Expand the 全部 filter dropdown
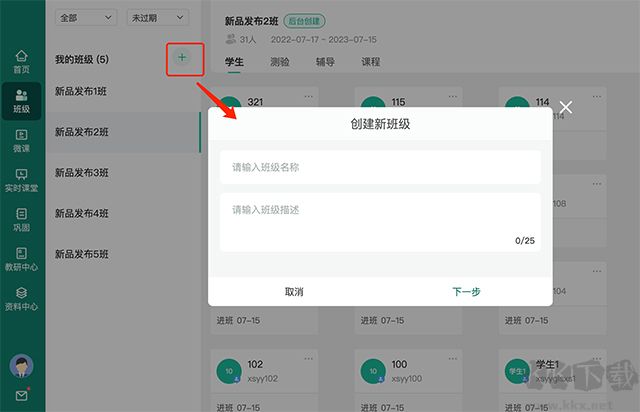Image resolution: width=640 pixels, height=412 pixels. click(86, 18)
